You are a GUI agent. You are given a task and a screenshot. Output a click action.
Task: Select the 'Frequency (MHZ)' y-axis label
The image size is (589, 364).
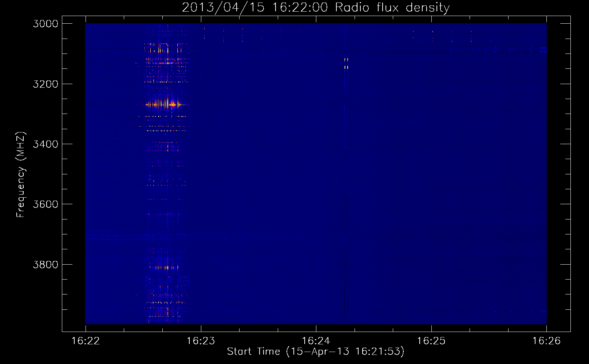point(21,175)
